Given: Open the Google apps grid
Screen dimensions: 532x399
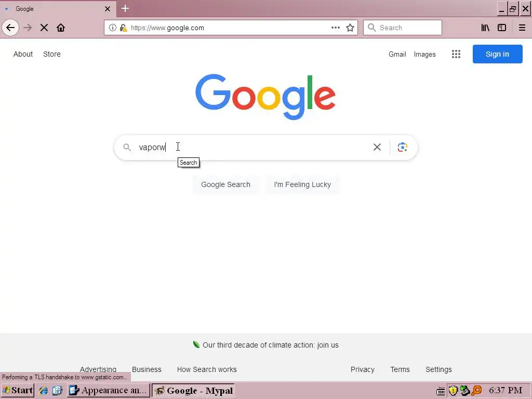Looking at the screenshot, I should (x=456, y=54).
